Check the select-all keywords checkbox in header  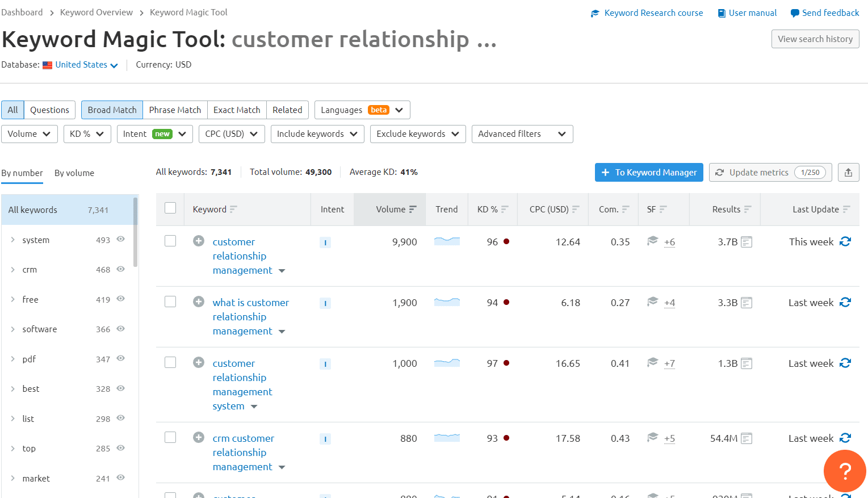click(x=170, y=208)
